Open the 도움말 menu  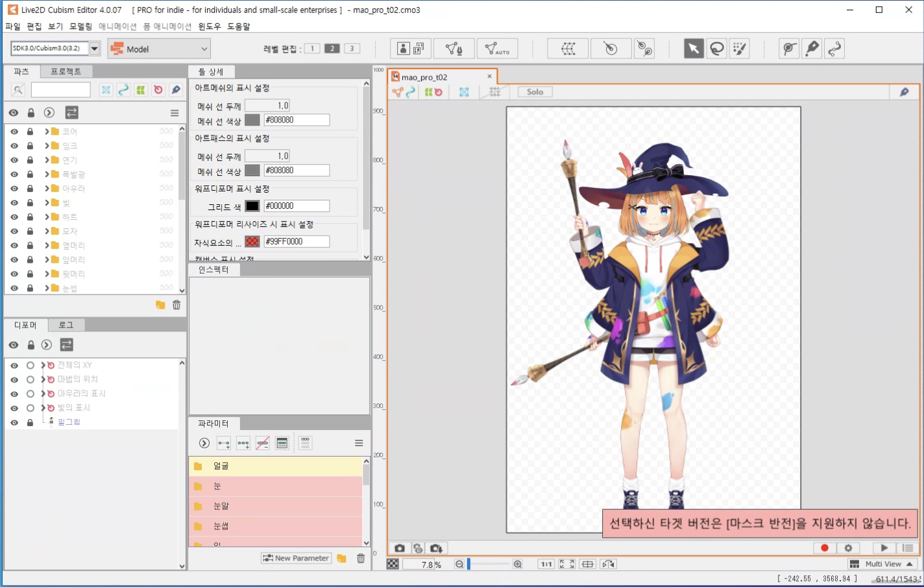239,27
